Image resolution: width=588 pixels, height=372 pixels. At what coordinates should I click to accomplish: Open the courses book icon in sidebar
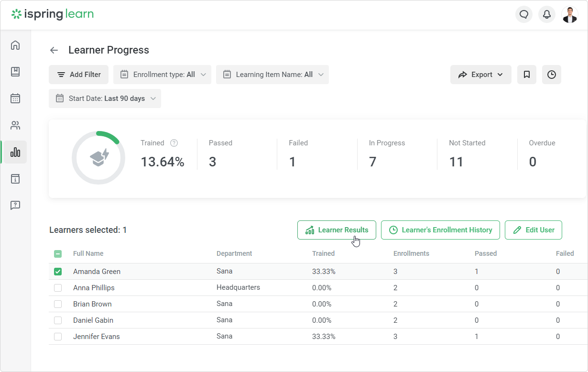coord(15,72)
